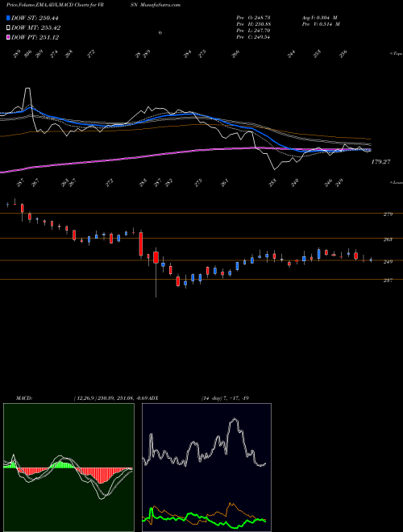
Task: Click the 246 low marker label
Action: coord(328,182)
